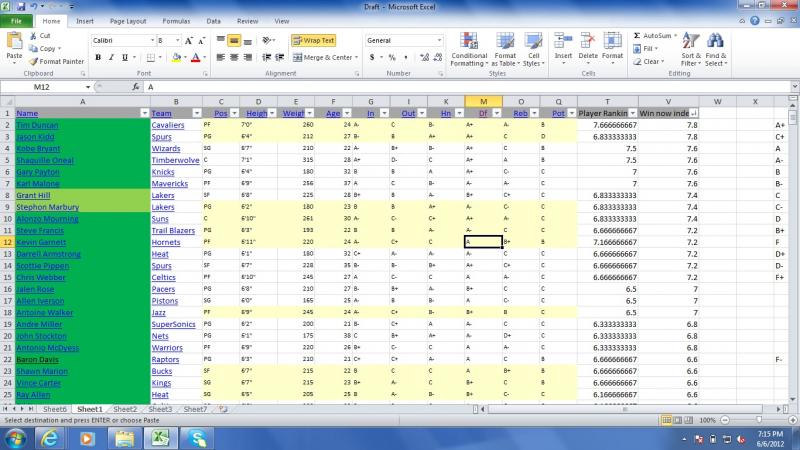Click the Decrease Font Size icon
This screenshot has height=450, width=800.
202,40
